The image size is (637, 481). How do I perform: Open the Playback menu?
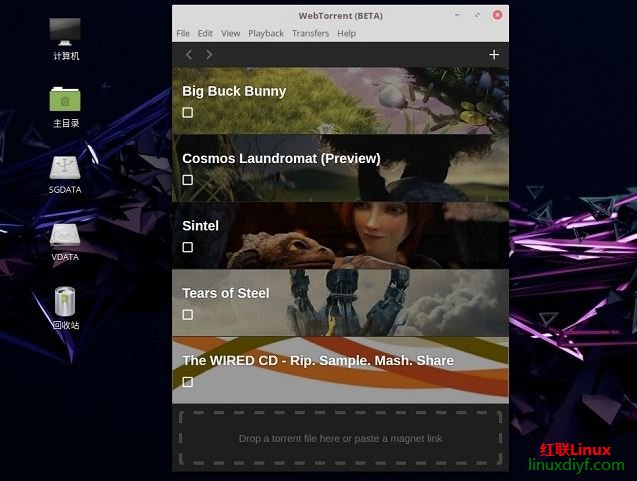(x=266, y=33)
